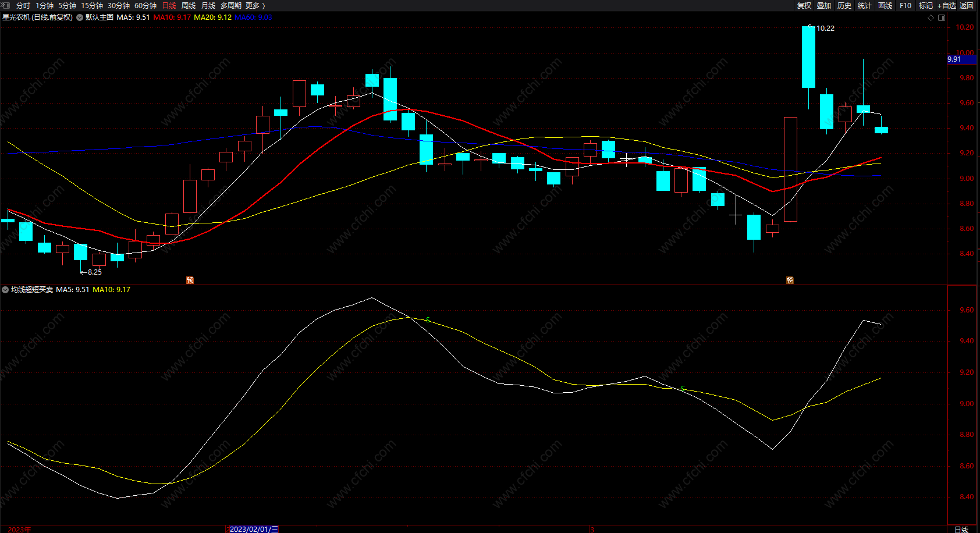Viewport: 980px width, 533px height.
Task: Toggle the side panel icon above price axis
Action: coord(942,17)
